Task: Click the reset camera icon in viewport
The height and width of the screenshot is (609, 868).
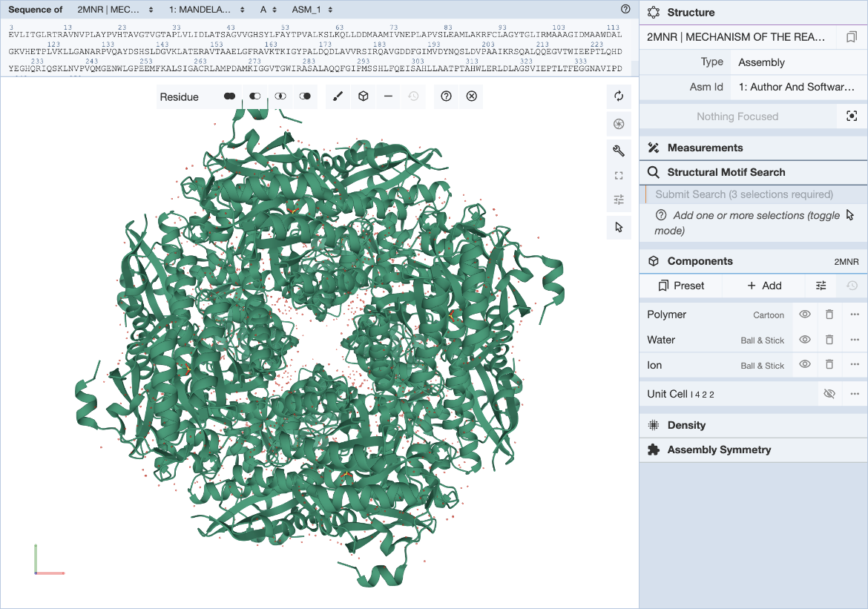Action: tap(619, 96)
